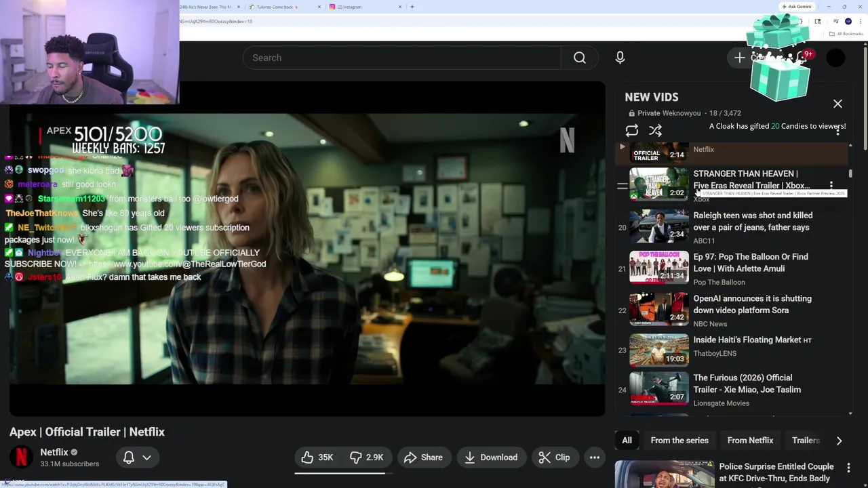Toggle playlist shuffle
868x488 pixels.
655,130
